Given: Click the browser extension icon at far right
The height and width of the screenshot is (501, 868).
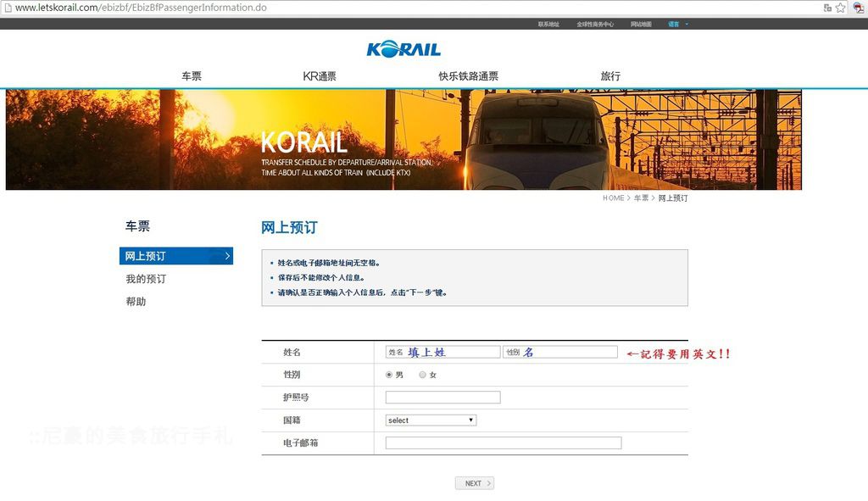Looking at the screenshot, I should tap(859, 8).
